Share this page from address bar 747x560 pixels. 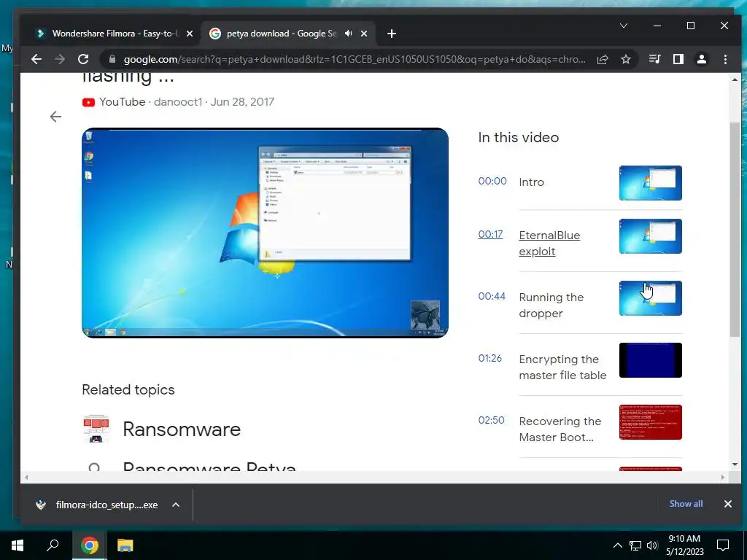coord(602,59)
